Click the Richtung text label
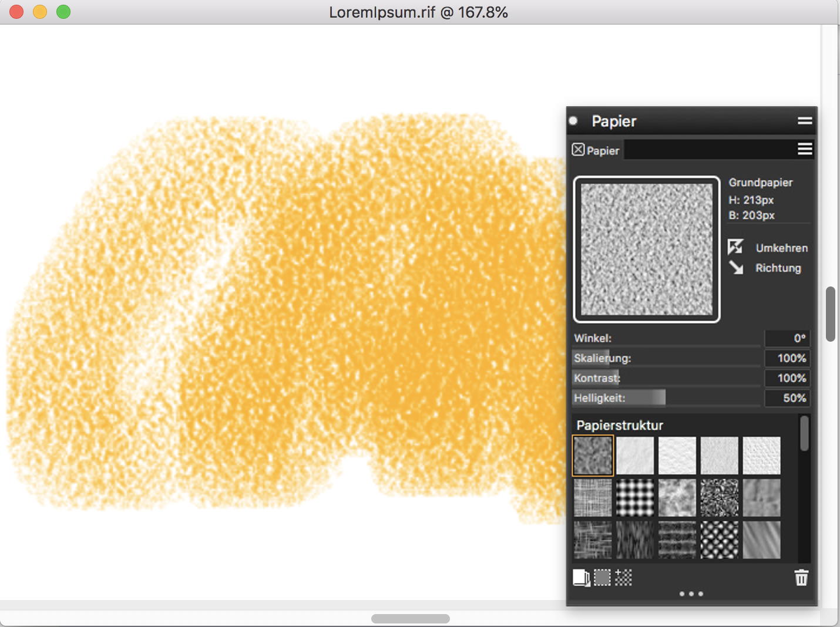This screenshot has width=840, height=627. tap(778, 268)
